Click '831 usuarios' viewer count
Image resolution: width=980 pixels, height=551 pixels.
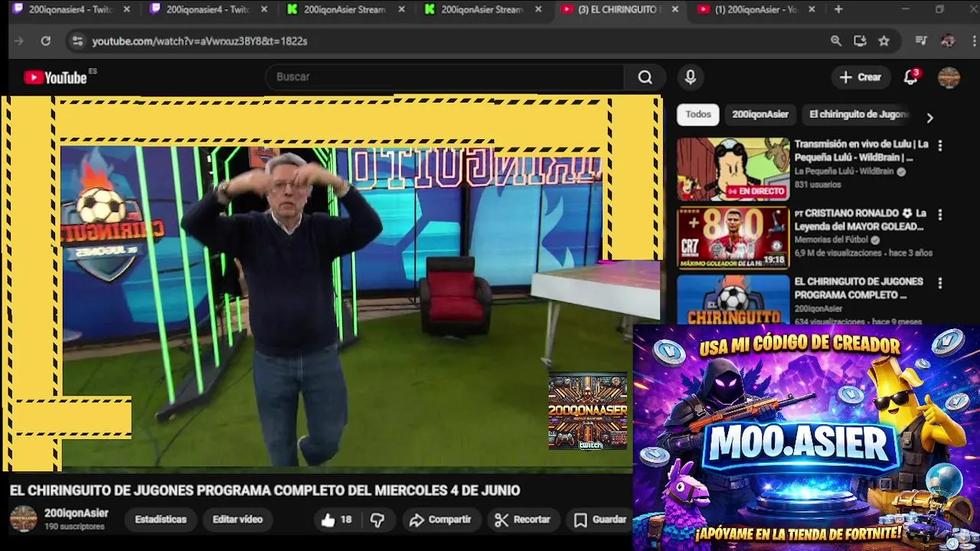[x=817, y=184]
